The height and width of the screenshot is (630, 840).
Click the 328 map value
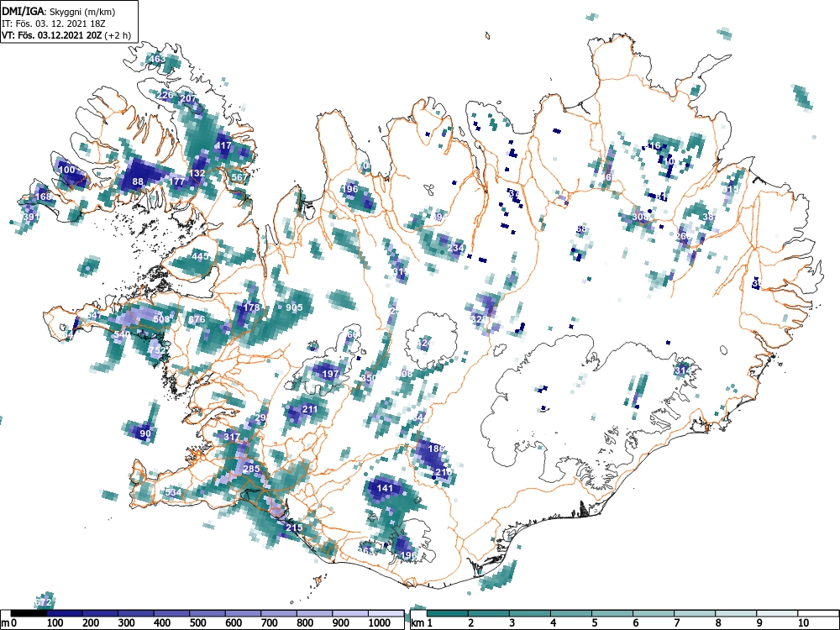[x=479, y=319]
